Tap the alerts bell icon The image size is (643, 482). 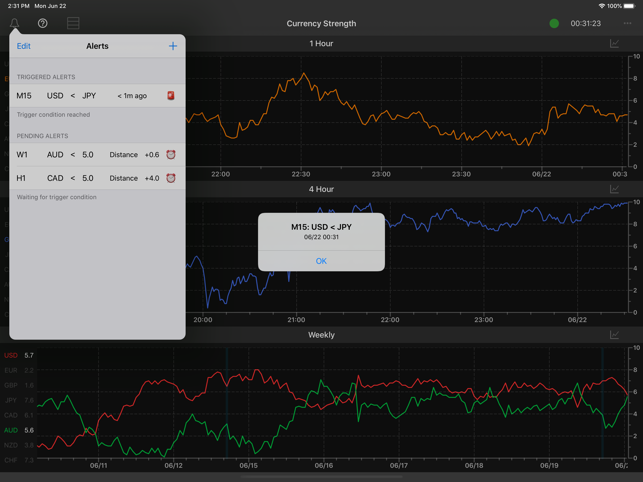click(14, 23)
